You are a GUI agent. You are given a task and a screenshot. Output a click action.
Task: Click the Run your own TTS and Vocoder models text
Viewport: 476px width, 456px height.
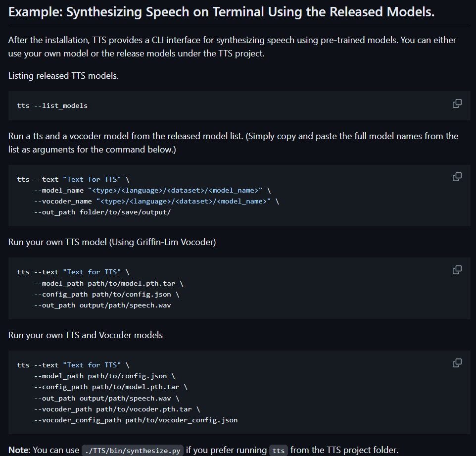tap(86, 335)
